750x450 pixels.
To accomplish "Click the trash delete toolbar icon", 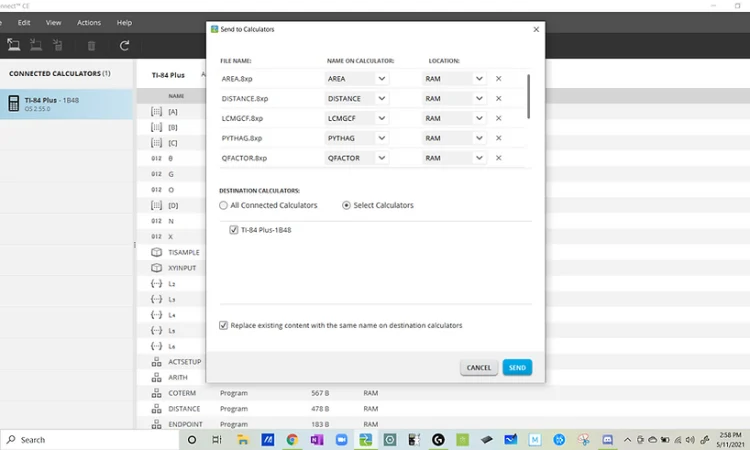I will 91,45.
